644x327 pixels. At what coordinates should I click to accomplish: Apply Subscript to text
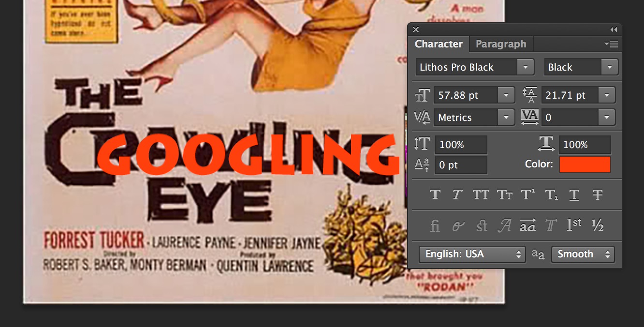click(x=551, y=194)
